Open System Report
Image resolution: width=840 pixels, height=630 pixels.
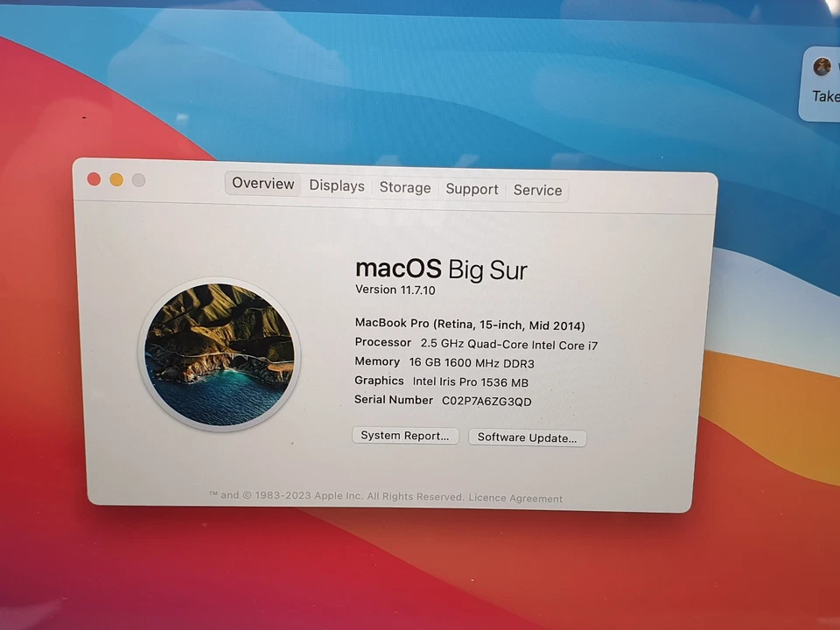pyautogui.click(x=404, y=435)
